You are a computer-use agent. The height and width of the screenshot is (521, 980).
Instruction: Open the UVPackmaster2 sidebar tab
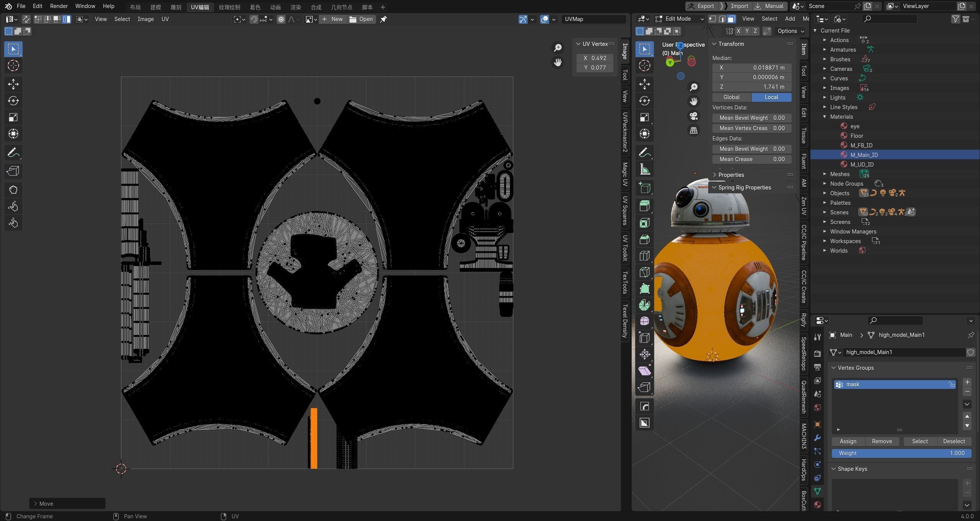pos(625,132)
